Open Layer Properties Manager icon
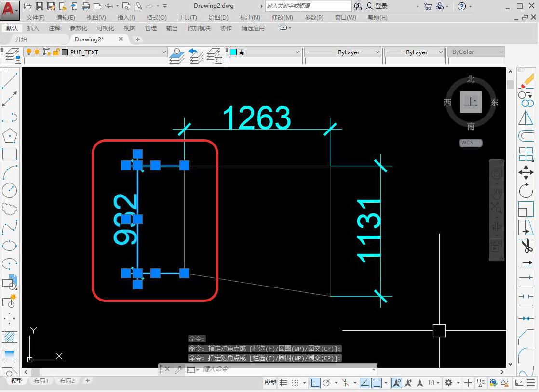 click(12, 55)
